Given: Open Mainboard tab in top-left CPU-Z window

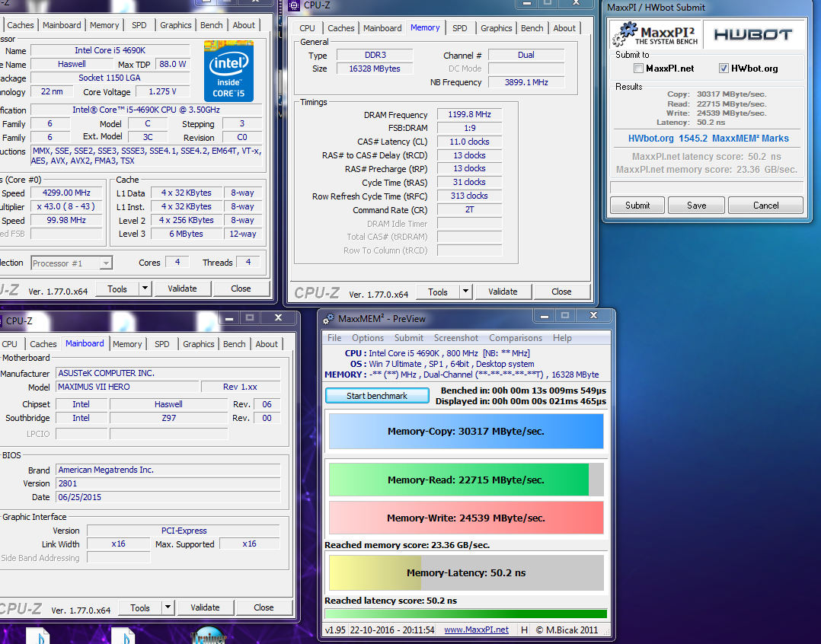Looking at the screenshot, I should [62, 25].
